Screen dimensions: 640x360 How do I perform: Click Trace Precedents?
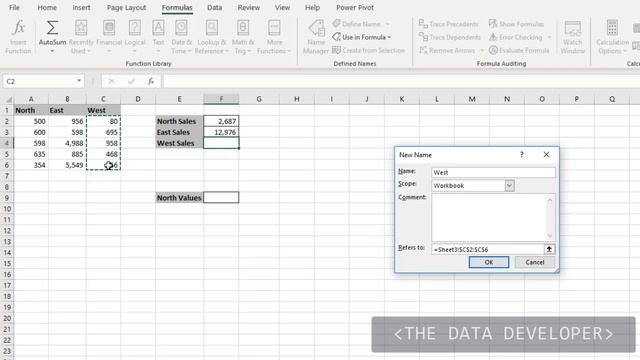click(449, 24)
